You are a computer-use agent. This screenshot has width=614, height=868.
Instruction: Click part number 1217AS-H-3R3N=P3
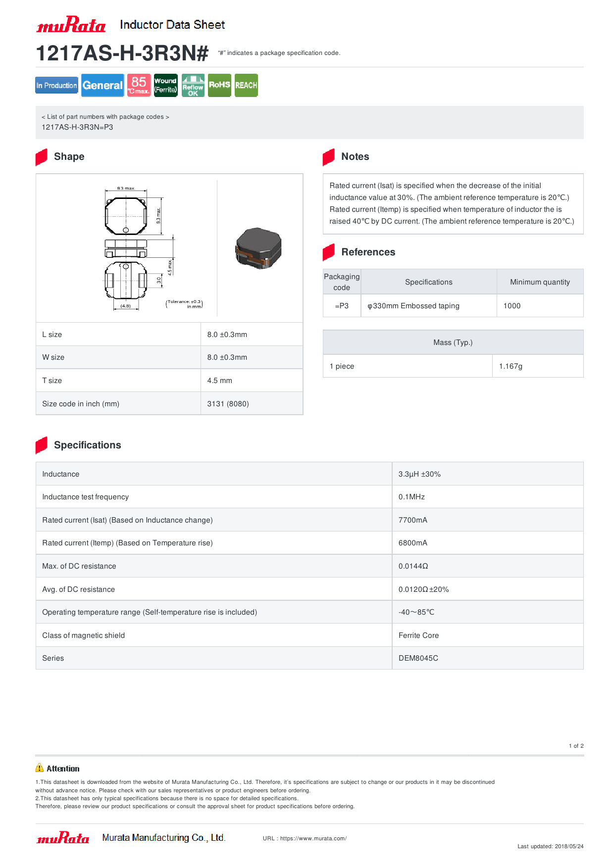tap(77, 127)
